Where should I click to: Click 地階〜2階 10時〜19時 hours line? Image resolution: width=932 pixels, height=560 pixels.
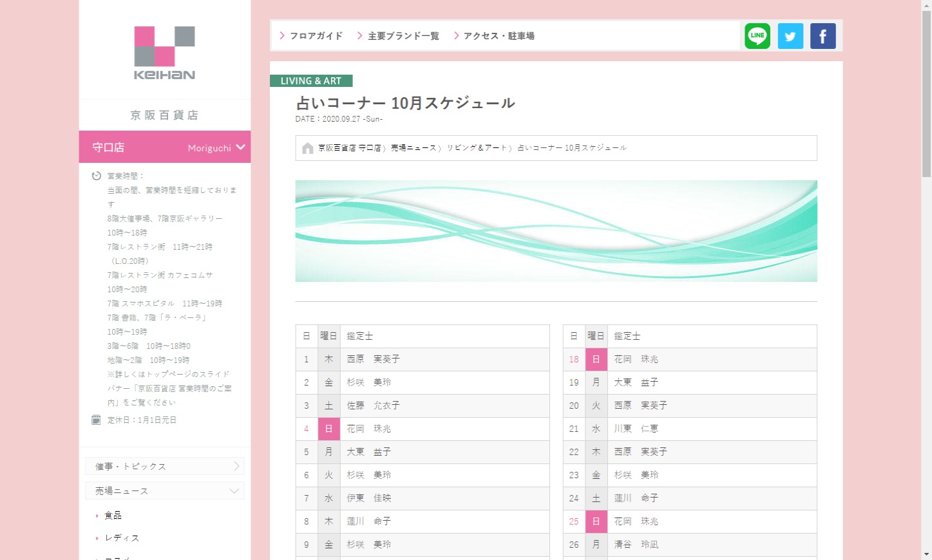point(148,360)
